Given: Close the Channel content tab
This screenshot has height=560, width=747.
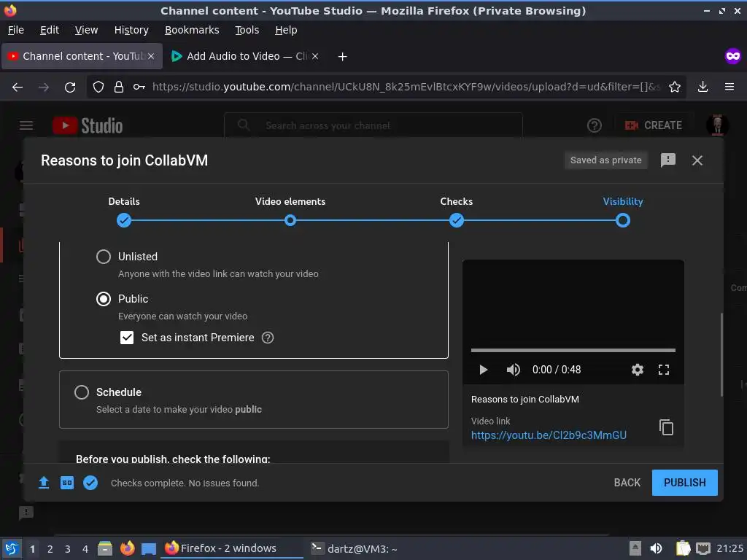Looking at the screenshot, I should tap(151, 56).
